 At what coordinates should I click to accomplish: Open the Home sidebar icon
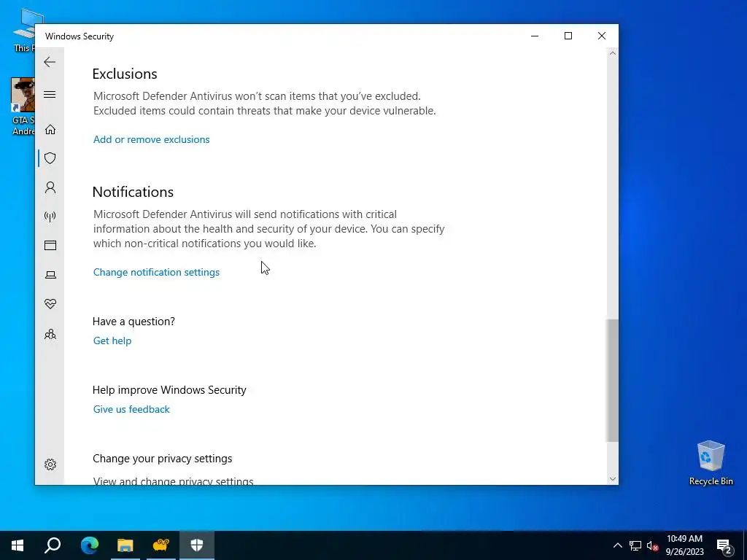[50, 130]
